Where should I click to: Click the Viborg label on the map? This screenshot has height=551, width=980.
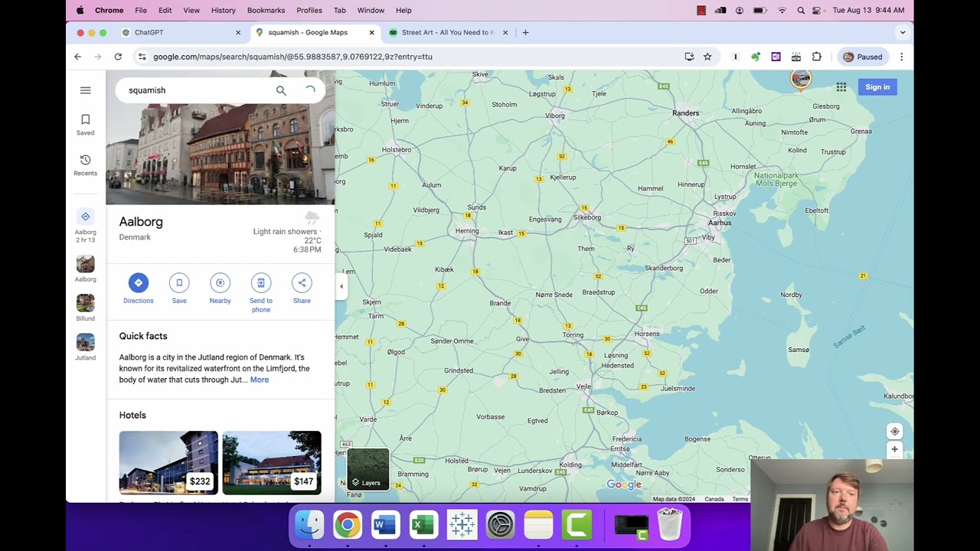(x=555, y=116)
